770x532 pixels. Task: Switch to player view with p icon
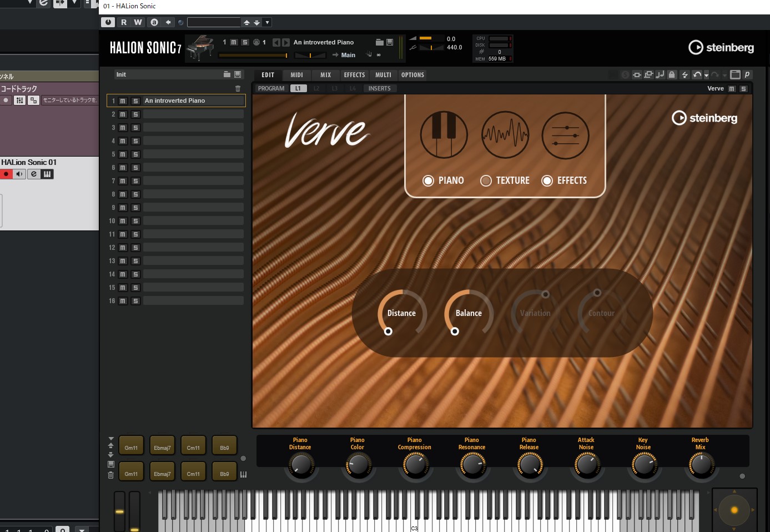pos(747,74)
